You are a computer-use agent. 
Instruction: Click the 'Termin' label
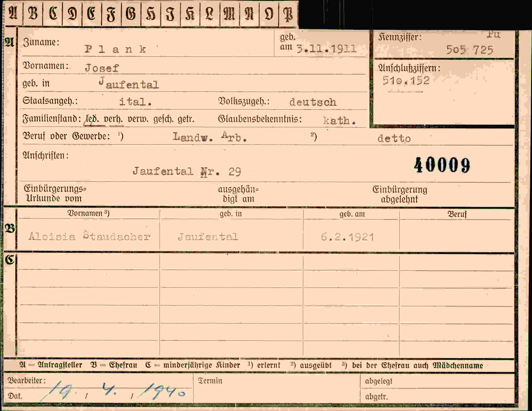(x=210, y=381)
